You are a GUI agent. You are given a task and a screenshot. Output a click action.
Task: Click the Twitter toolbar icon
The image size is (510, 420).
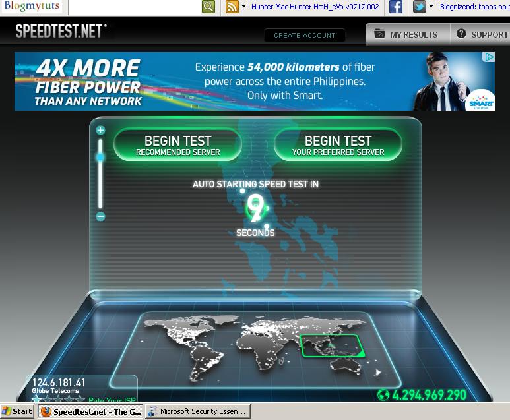(419, 7)
